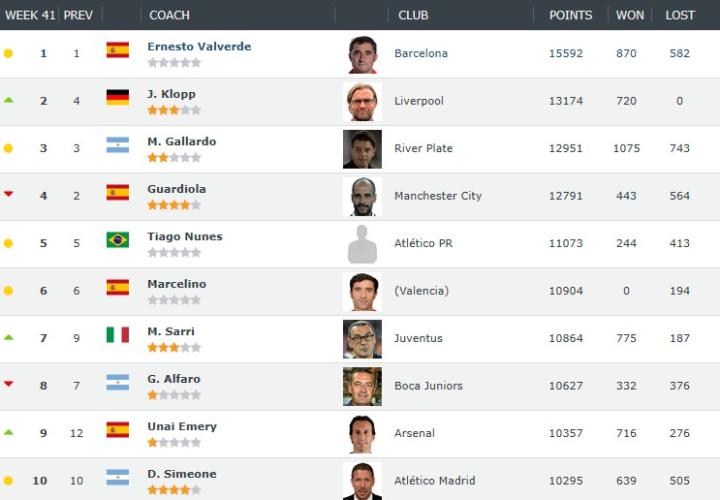This screenshot has width=720, height=500.
Task: Click the yellow dot in Valverde's row
Action: pos(8,53)
